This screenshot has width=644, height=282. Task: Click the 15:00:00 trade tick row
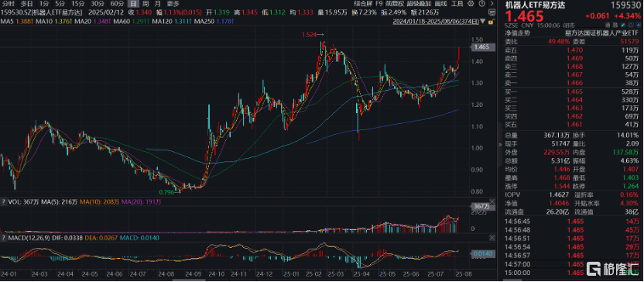pyautogui.click(x=572, y=272)
